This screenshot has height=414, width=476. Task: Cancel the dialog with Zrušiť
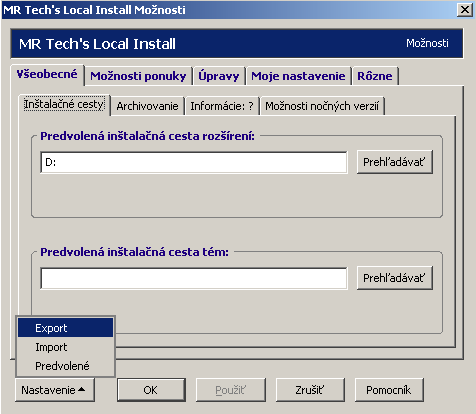(x=310, y=390)
